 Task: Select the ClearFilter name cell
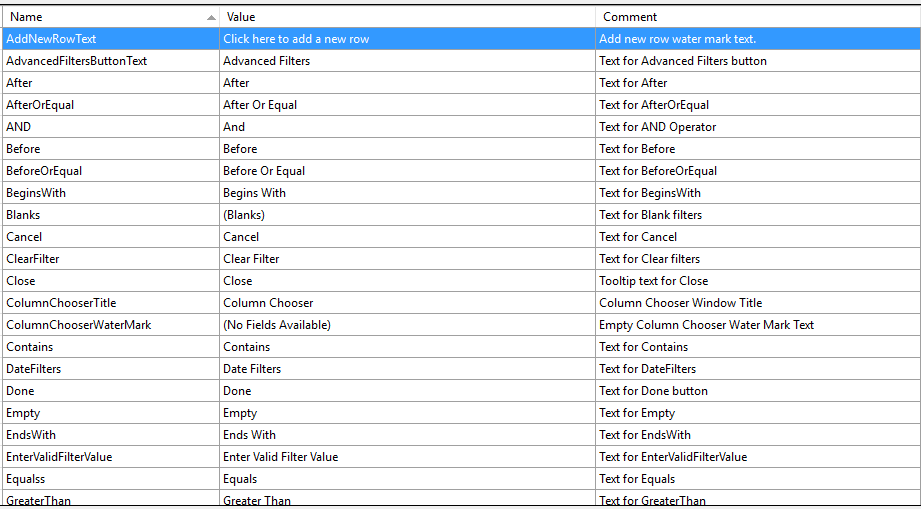tap(33, 259)
